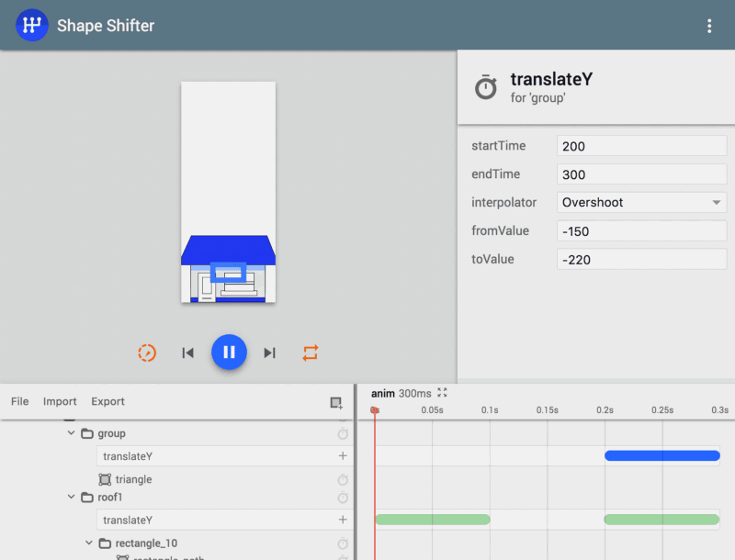This screenshot has width=735, height=560.
Task: Zoom timeline to fit icon
Action: [442, 393]
